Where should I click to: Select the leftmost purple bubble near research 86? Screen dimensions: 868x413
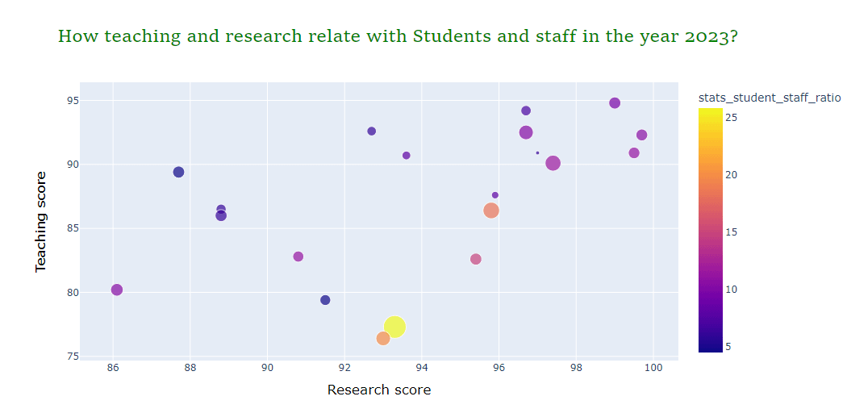click(x=117, y=290)
